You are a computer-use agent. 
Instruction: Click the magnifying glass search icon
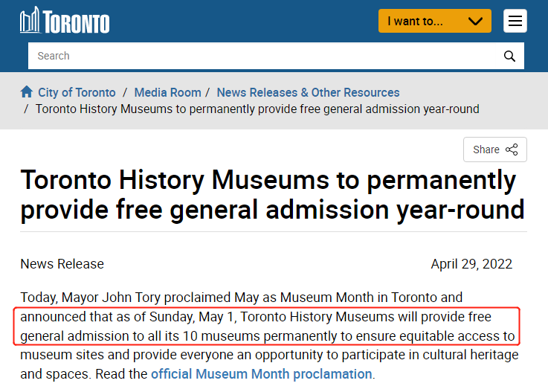point(509,56)
